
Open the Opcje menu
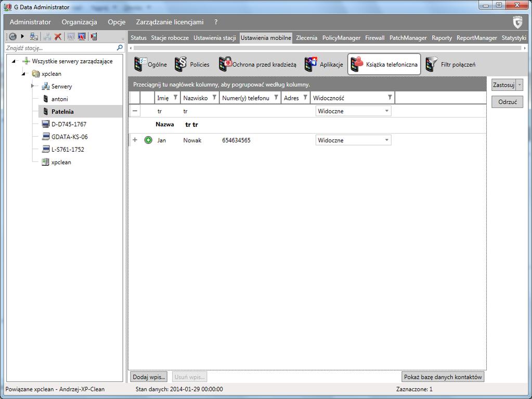pos(116,22)
